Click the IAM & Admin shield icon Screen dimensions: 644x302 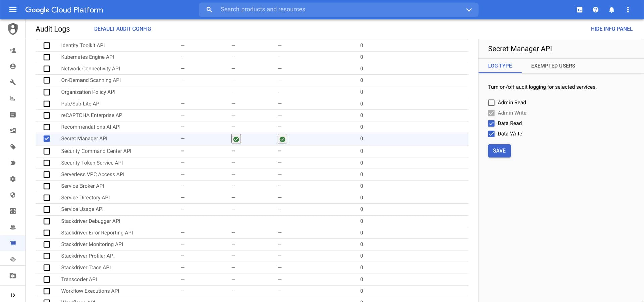[x=13, y=29]
